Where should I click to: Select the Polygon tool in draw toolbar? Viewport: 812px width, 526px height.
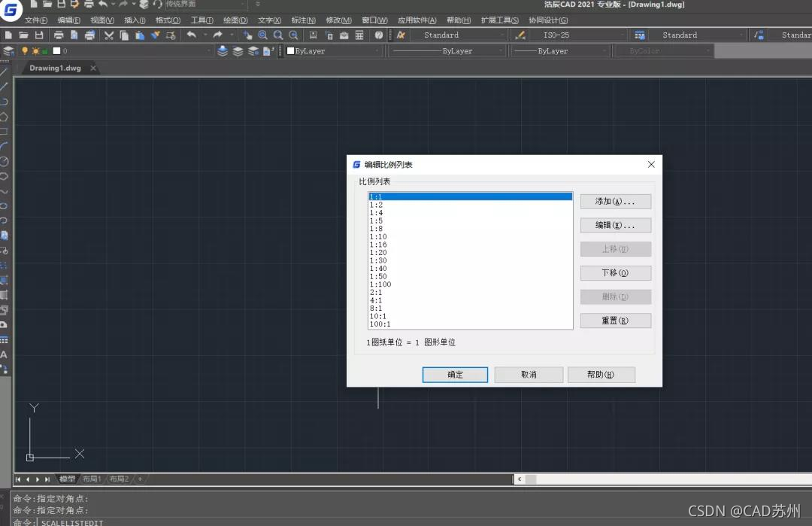[4, 117]
